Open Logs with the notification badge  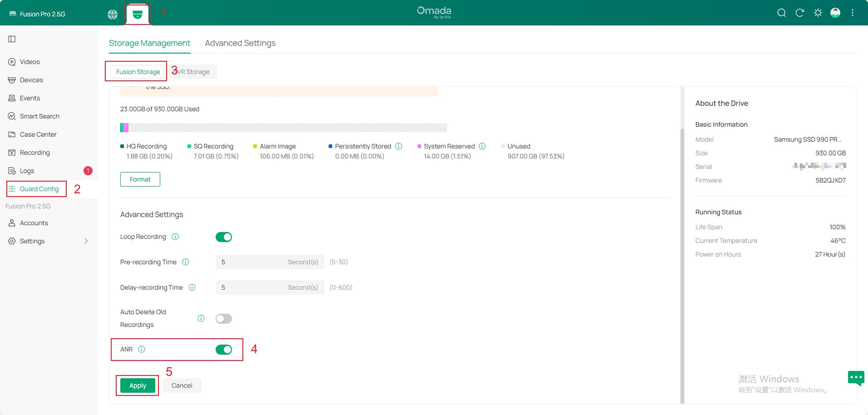click(x=49, y=171)
